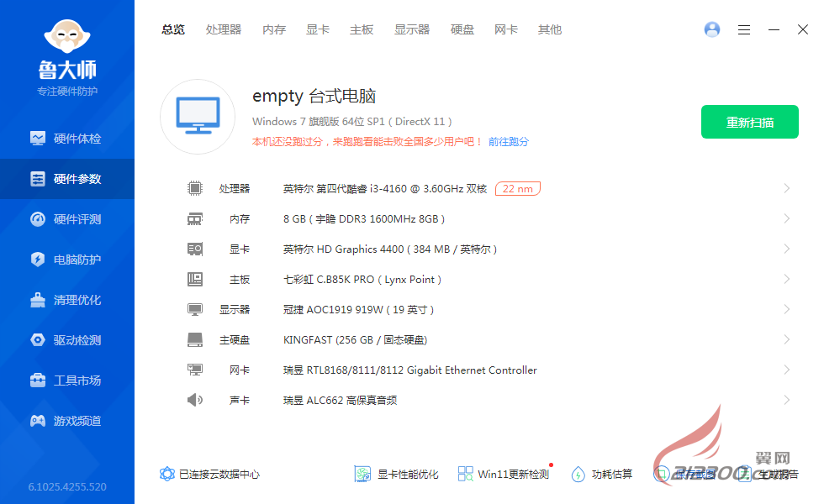Screen dimensions: 824x504
Task: Click the 22 nm process badge
Action: coord(518,188)
